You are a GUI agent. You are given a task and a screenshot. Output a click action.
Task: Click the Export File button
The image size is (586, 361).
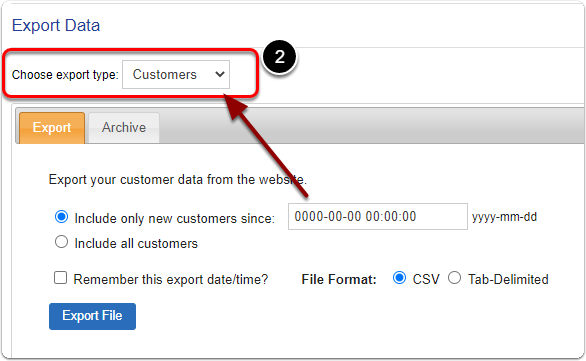pos(92,316)
